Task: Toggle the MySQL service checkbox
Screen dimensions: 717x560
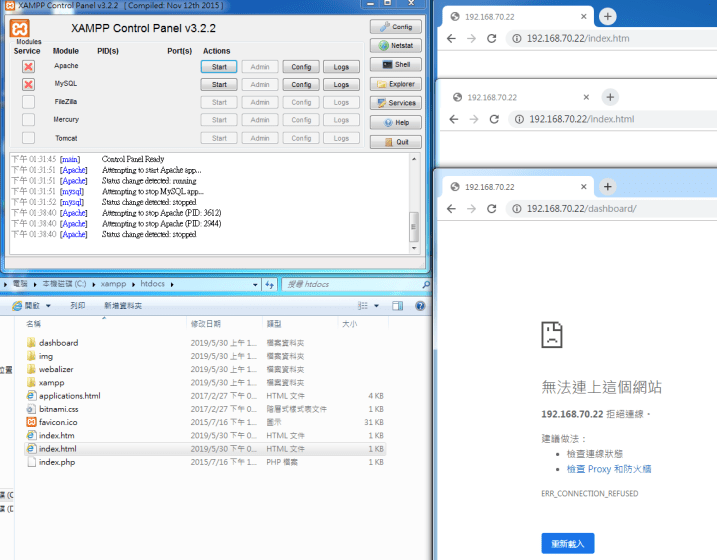Action: tap(28, 84)
